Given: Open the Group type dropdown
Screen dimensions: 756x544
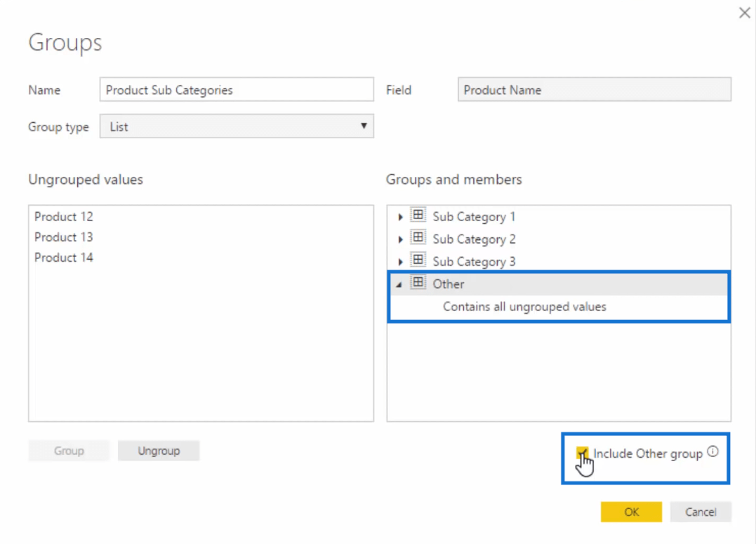Looking at the screenshot, I should [237, 126].
